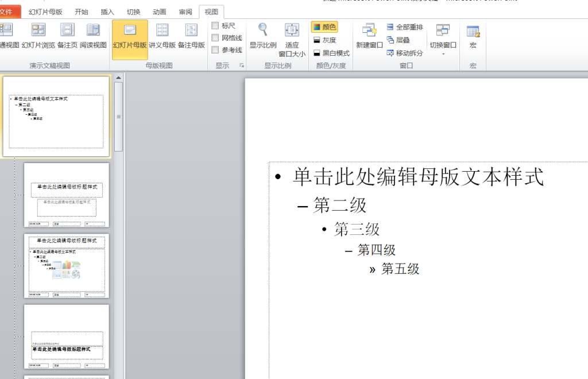
Task: Select the 颜色 color mode swatch
Action: coord(325,27)
